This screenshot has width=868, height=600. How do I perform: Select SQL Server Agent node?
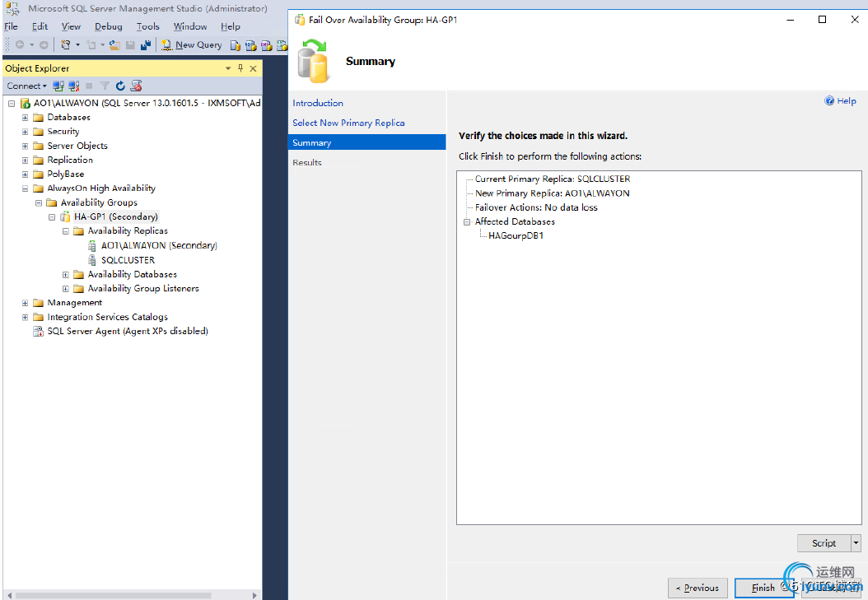point(128,331)
